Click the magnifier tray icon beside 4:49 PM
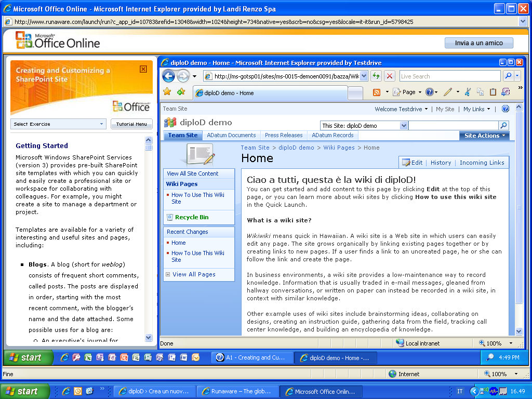This screenshot has height=399, width=532. [x=490, y=357]
